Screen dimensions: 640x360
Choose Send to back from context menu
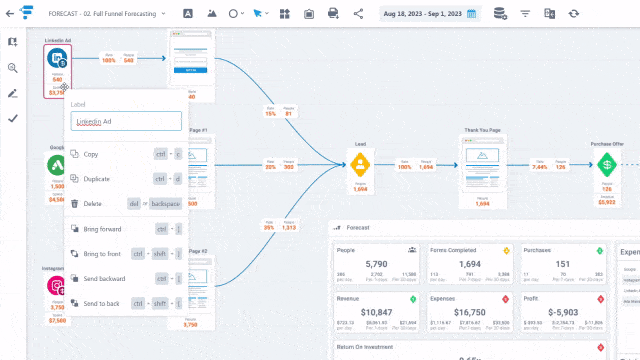tap(126, 304)
